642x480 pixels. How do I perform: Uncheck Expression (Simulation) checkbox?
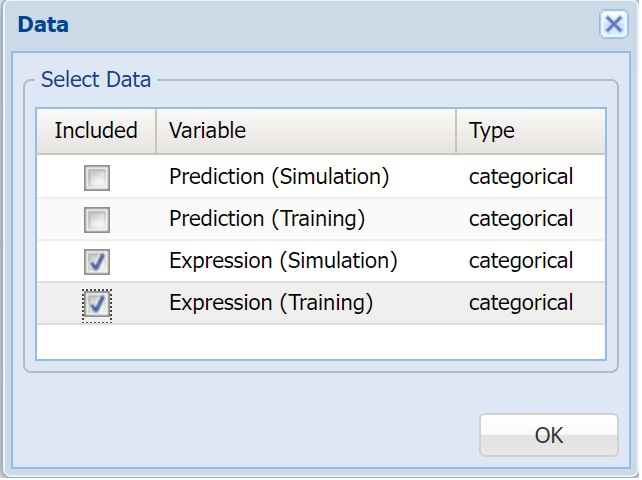point(97,262)
